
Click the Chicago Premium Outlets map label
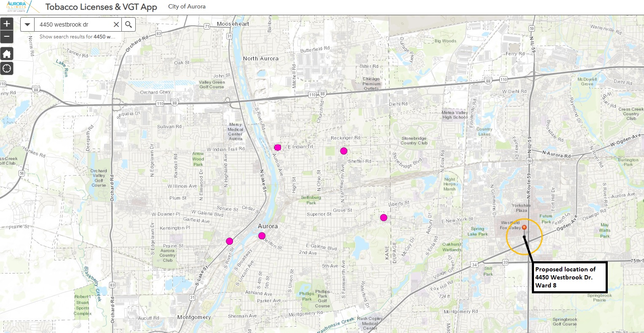(x=371, y=84)
